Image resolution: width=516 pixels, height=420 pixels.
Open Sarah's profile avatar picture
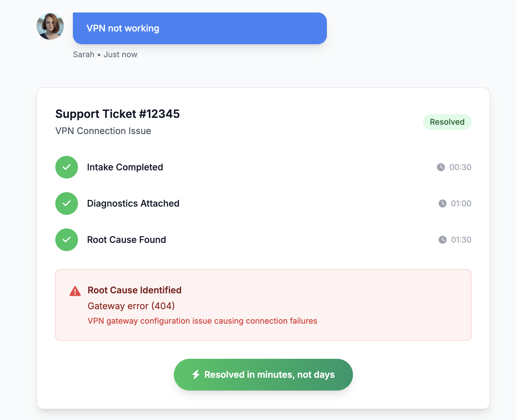[50, 26]
